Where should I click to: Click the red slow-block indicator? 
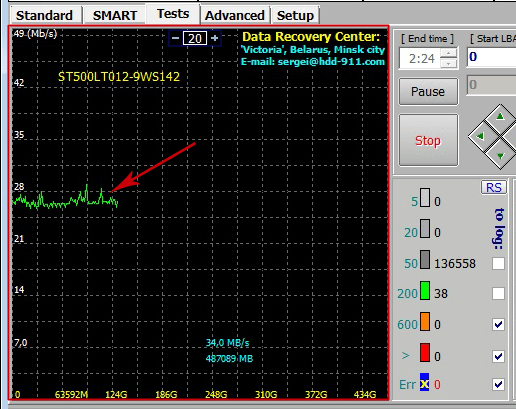(425, 353)
